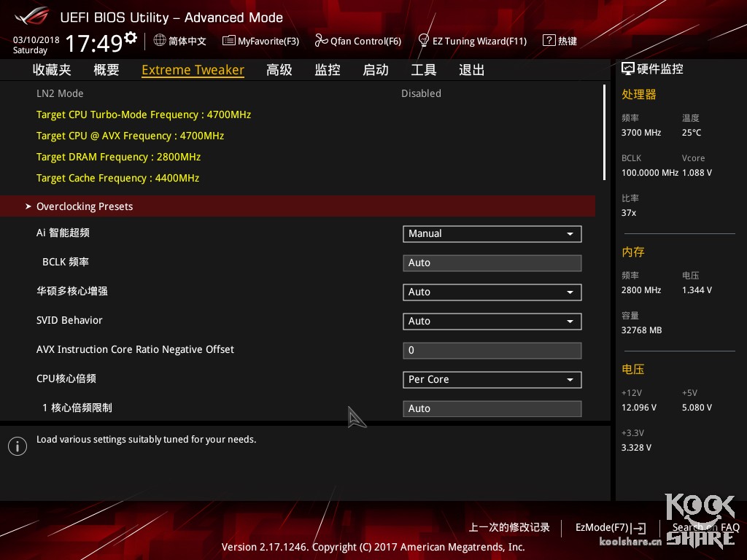Click 热键 hot keys label
The image size is (747, 560).
(568, 41)
